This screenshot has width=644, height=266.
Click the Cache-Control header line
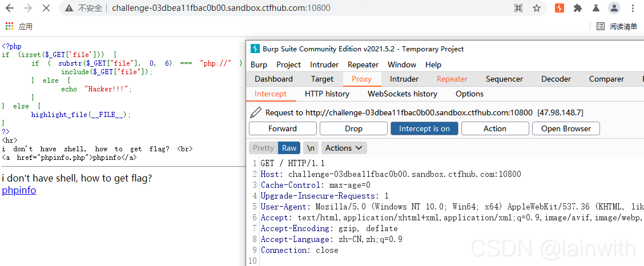pos(315,185)
